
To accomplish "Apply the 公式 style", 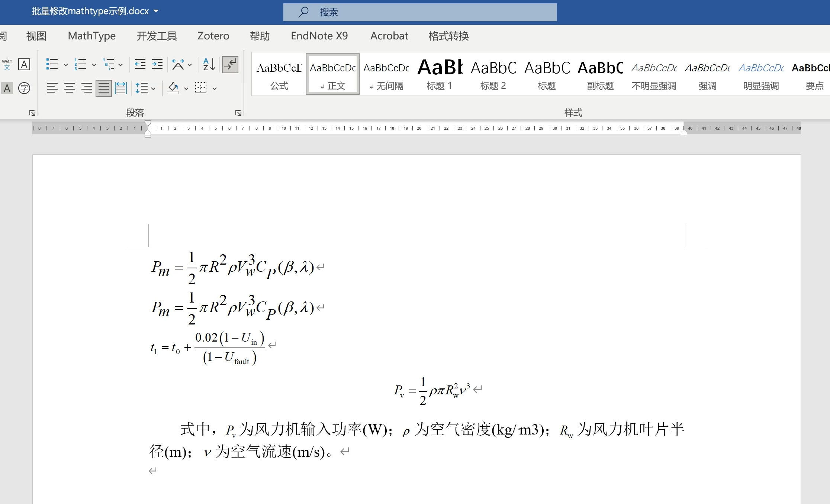I will tap(279, 74).
